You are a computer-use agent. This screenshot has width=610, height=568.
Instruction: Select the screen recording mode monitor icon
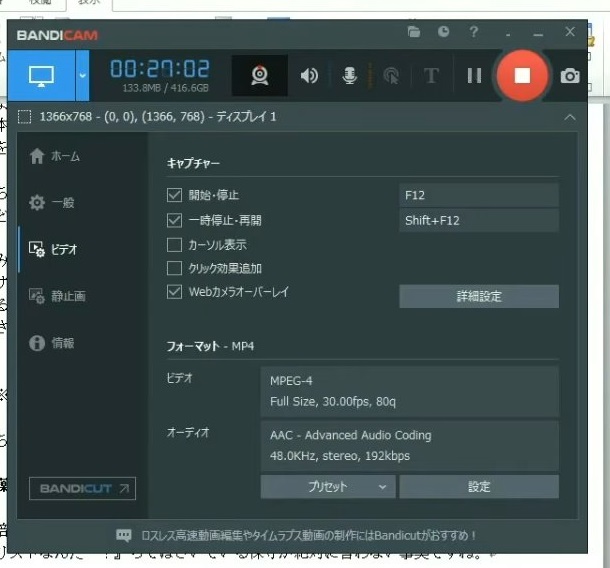point(41,75)
